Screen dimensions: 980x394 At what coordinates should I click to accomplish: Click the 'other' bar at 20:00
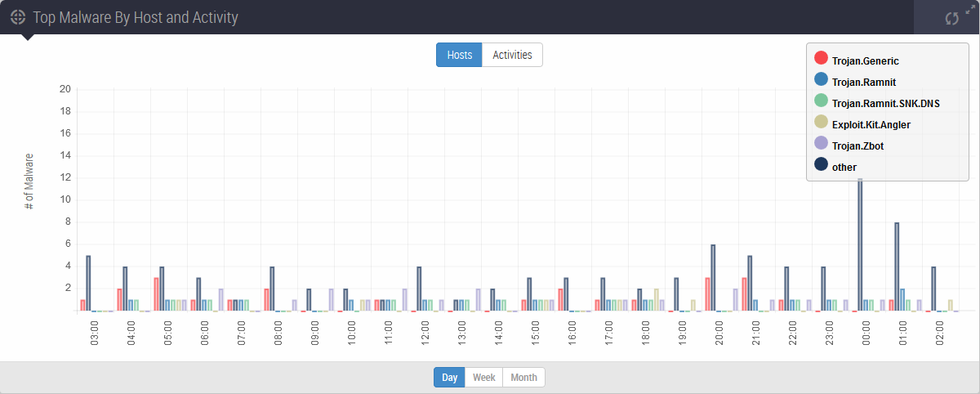(x=713, y=278)
